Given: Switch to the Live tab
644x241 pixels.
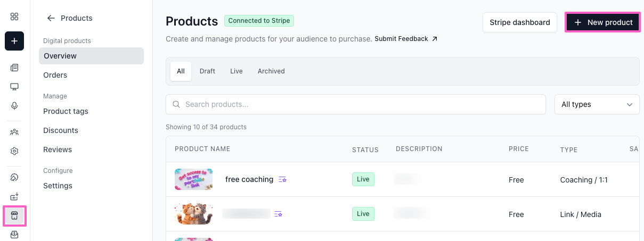Looking at the screenshot, I should coord(237,71).
